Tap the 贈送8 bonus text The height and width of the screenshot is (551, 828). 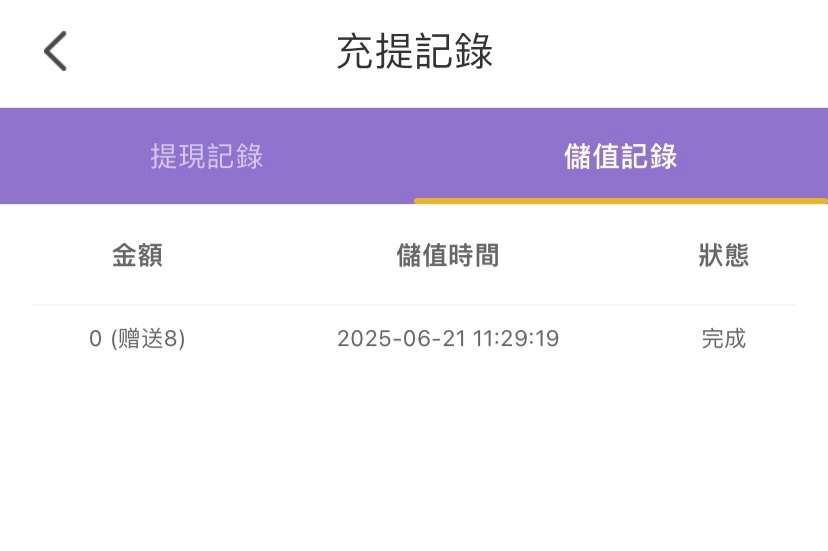[x=147, y=339]
